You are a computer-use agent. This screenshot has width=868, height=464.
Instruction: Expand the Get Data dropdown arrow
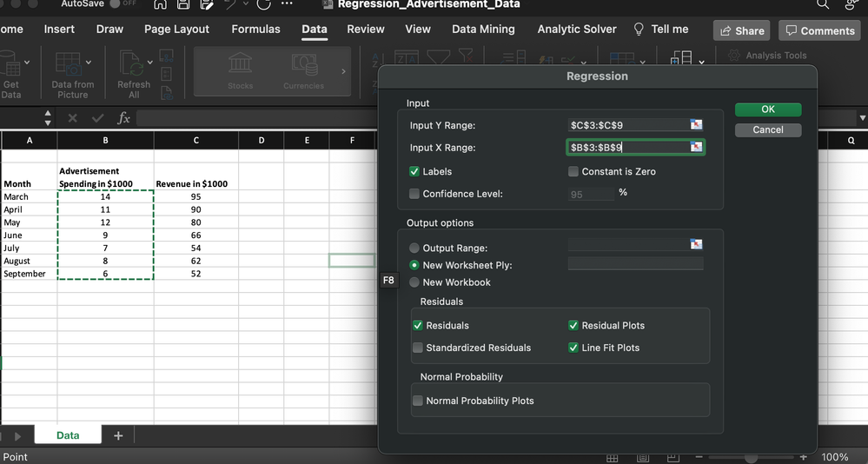(27, 63)
